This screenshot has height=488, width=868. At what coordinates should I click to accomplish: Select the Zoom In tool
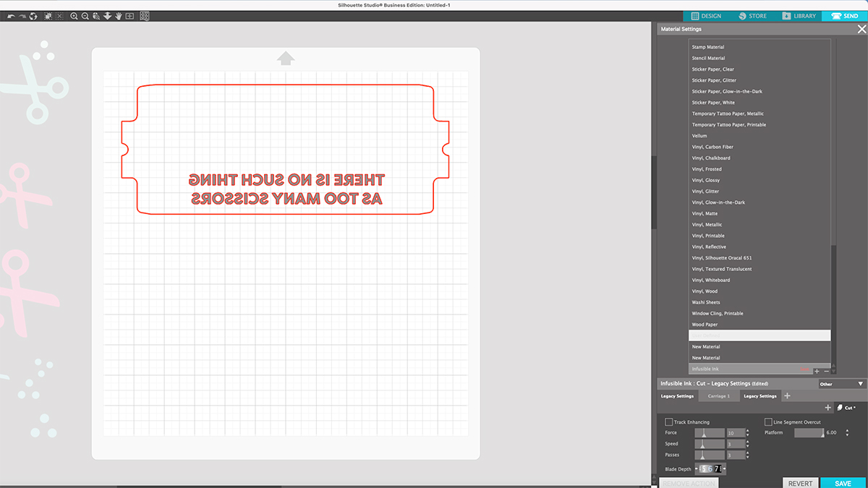[x=75, y=15]
